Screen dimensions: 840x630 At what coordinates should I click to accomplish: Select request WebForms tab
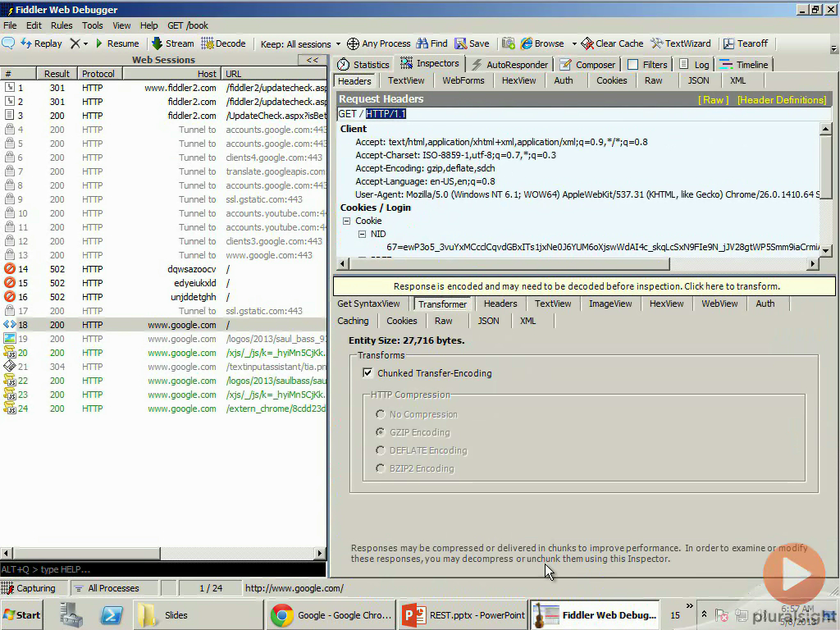463,80
